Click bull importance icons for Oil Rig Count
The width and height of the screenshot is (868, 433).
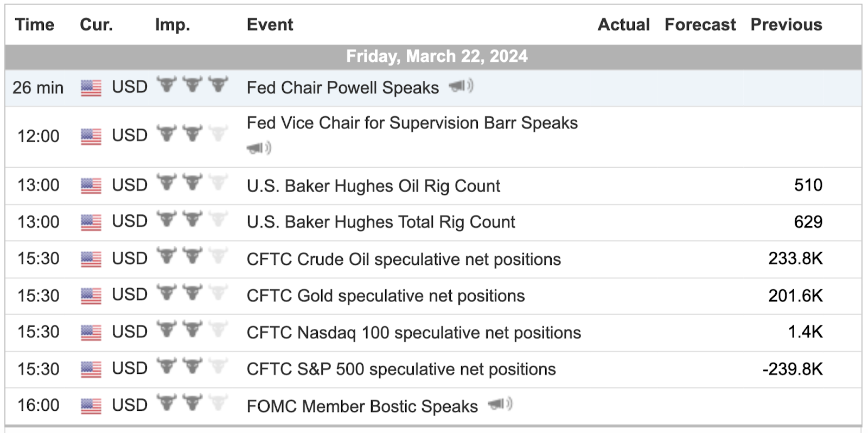[192, 182]
